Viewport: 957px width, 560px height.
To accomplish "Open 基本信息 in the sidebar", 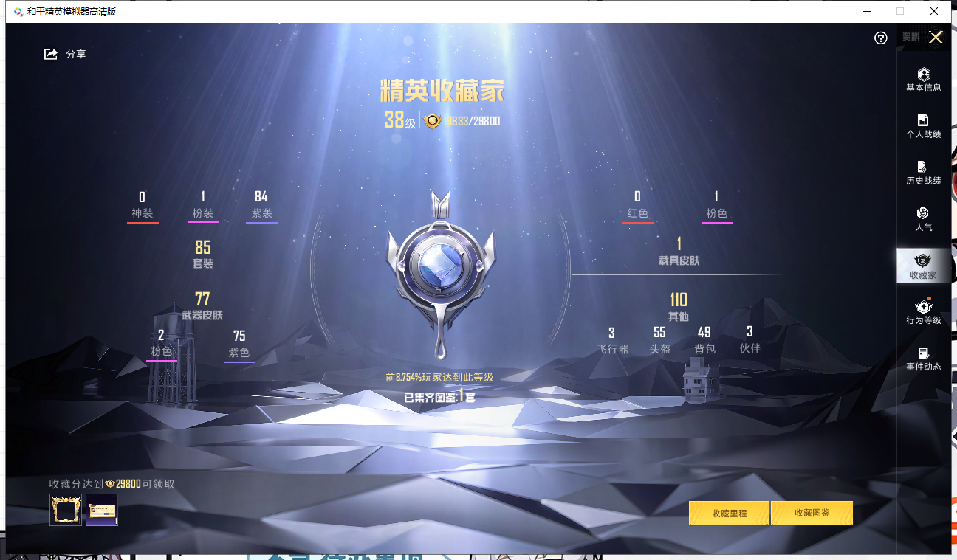I will click(x=923, y=80).
